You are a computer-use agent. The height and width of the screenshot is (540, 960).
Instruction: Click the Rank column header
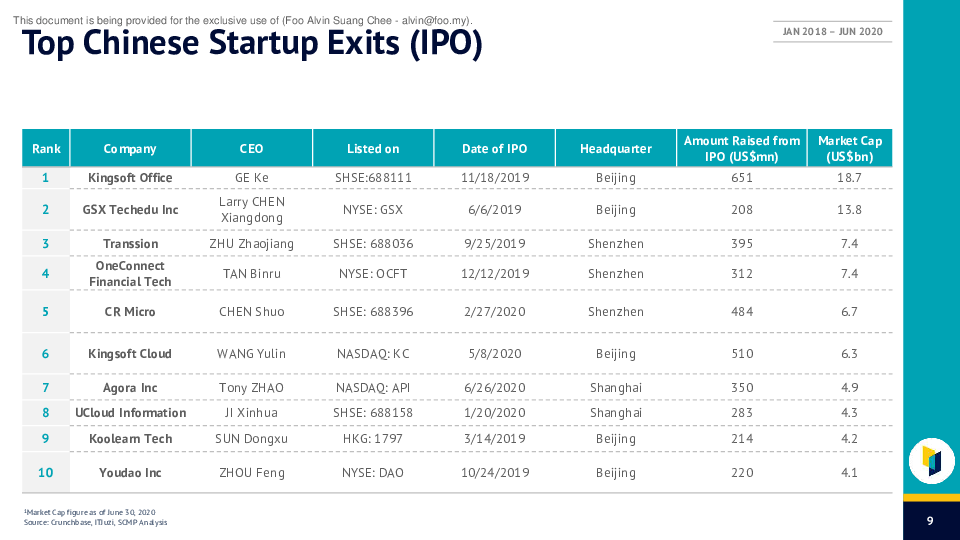coord(46,149)
